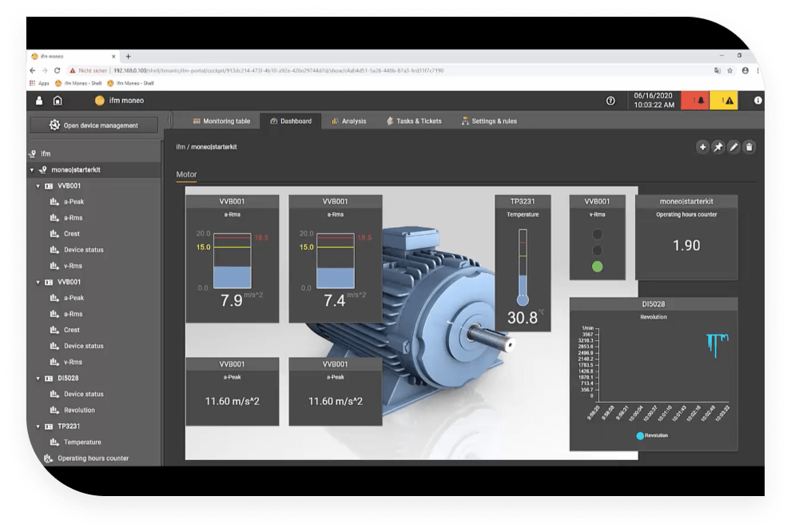Collapse the moneo|starterkit tree node
Image resolution: width=791 pixels, height=532 pixels.
[32, 170]
